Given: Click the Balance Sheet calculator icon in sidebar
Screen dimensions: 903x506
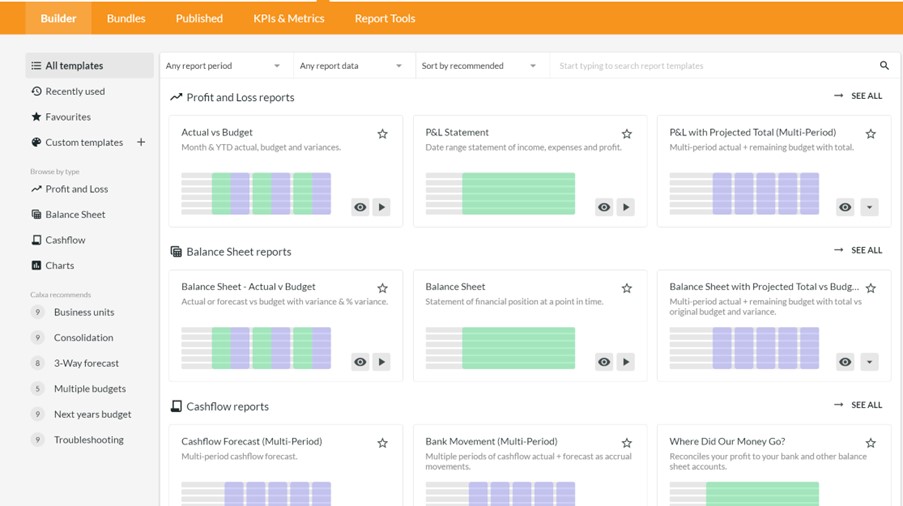Looking at the screenshot, I should click(x=36, y=214).
